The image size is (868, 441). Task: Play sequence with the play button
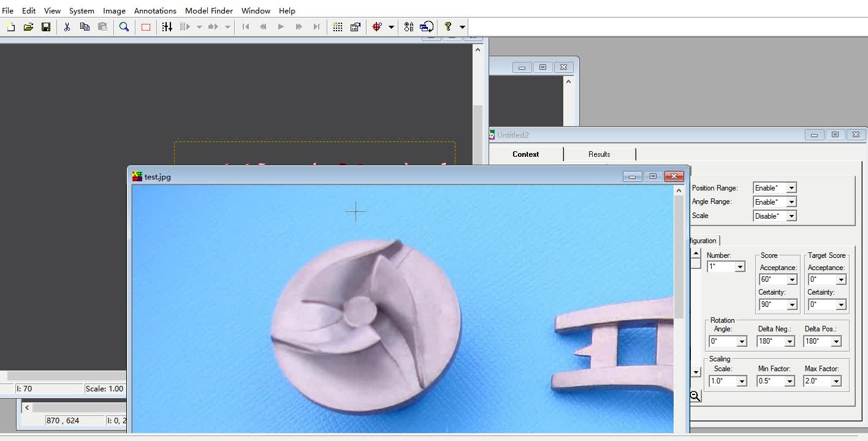281,27
